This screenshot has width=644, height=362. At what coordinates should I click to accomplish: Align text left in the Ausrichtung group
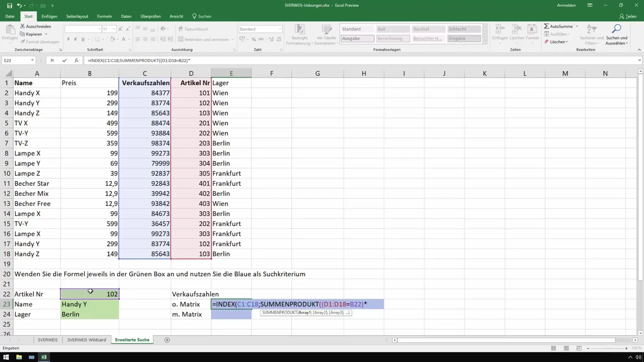(138, 39)
